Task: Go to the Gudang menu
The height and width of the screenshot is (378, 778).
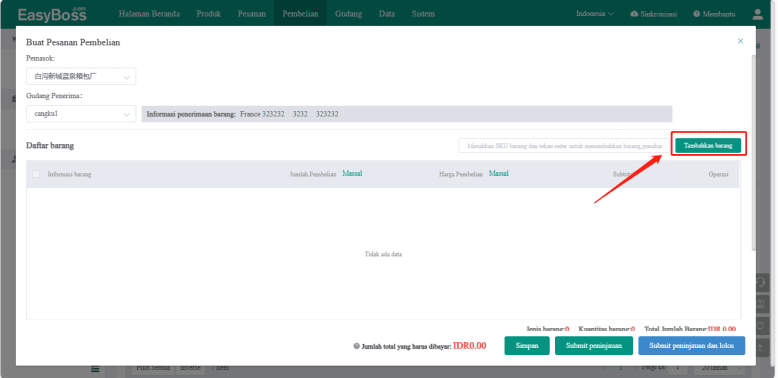Action: pyautogui.click(x=348, y=14)
